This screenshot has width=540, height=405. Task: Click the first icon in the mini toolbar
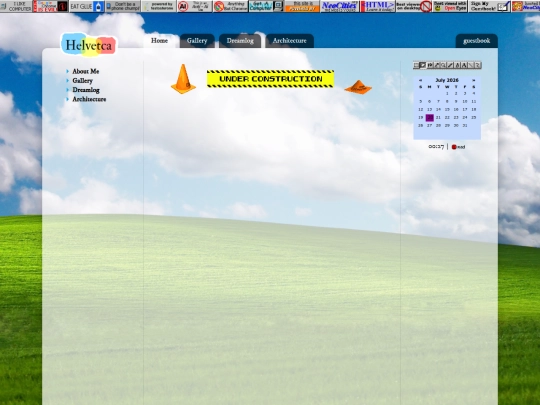[x=416, y=65]
